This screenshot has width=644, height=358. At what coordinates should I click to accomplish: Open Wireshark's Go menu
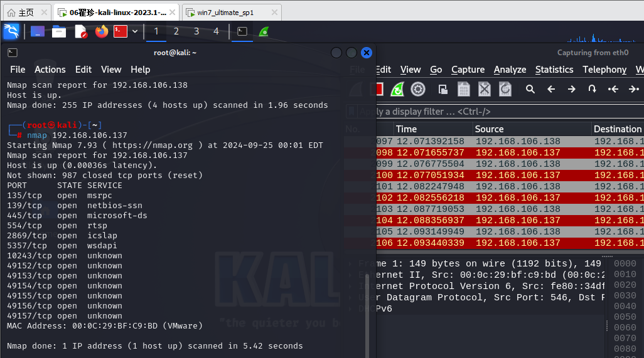click(436, 70)
